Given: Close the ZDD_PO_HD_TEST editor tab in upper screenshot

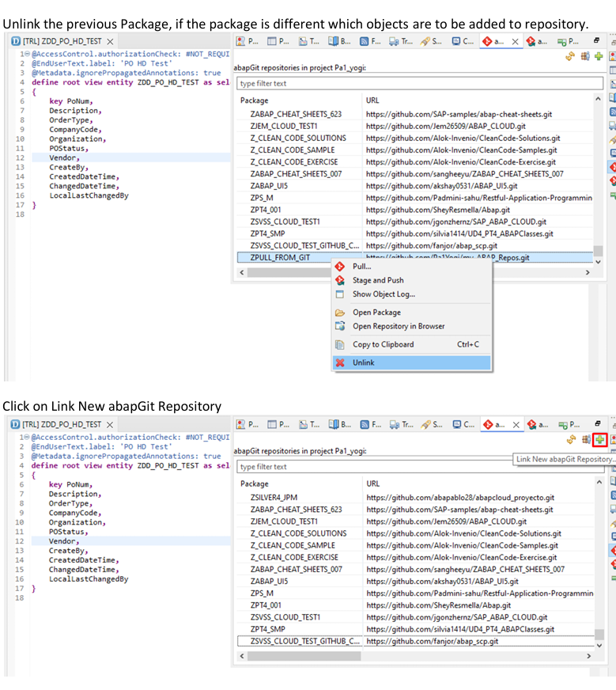Looking at the screenshot, I should [x=111, y=41].
